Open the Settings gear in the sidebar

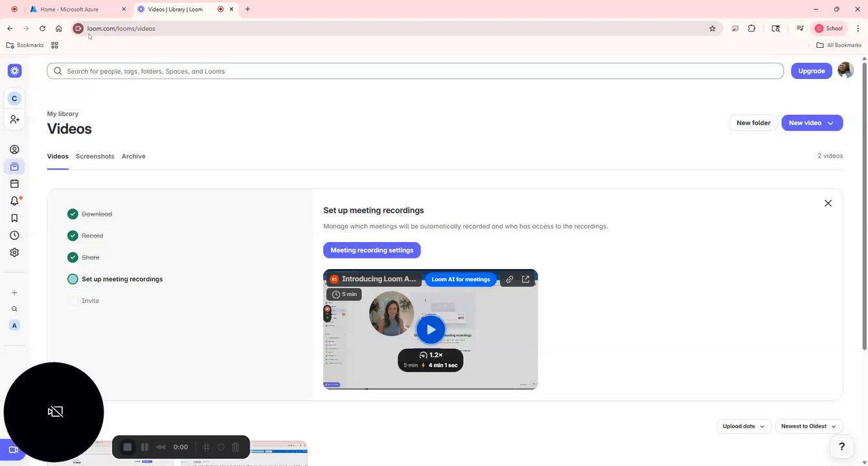coord(14,252)
